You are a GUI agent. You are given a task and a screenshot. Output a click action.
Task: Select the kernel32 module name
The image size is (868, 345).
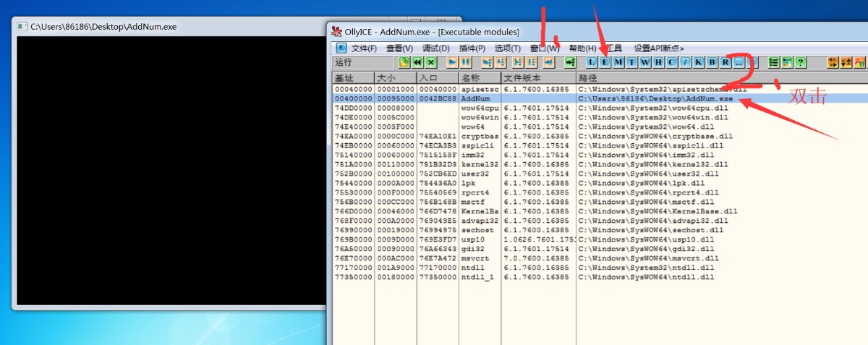477,164
